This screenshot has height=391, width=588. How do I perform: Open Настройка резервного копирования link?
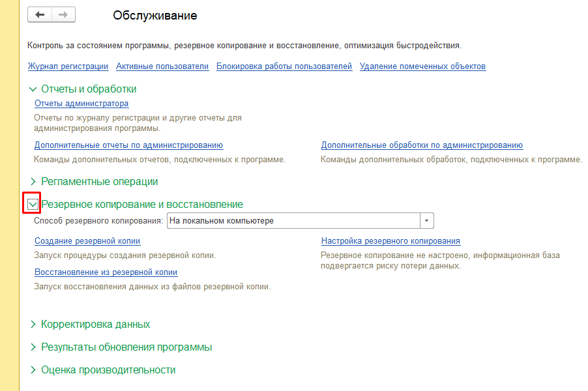(x=390, y=241)
